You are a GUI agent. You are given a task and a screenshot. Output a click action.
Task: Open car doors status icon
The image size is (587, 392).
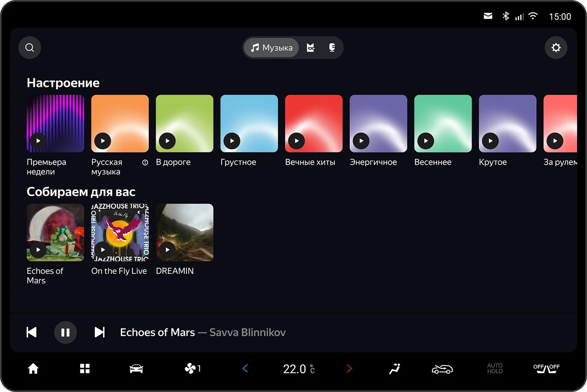[x=442, y=369]
